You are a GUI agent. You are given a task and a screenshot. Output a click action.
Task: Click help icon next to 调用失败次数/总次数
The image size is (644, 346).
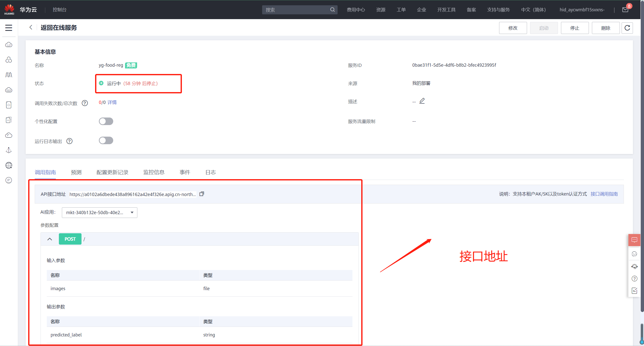tap(85, 103)
